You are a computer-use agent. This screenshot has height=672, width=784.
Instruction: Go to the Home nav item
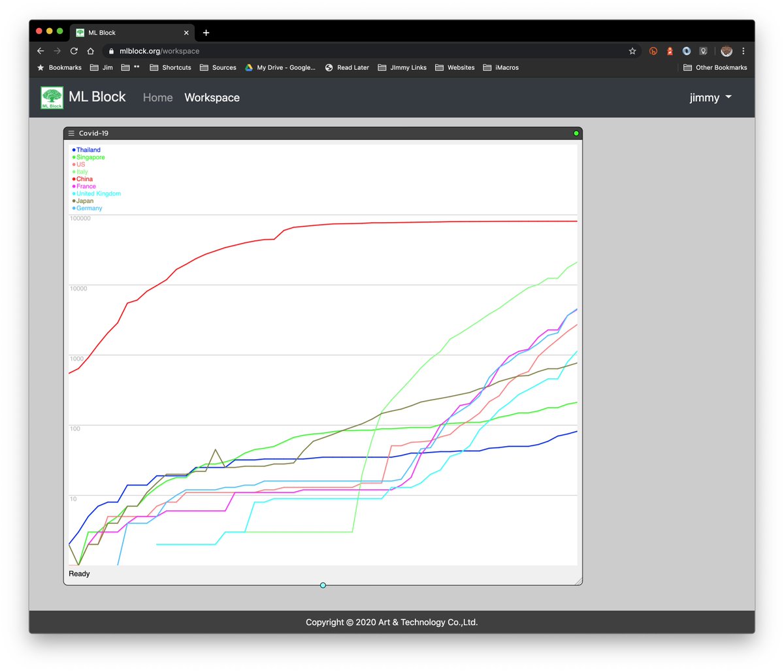tap(157, 97)
